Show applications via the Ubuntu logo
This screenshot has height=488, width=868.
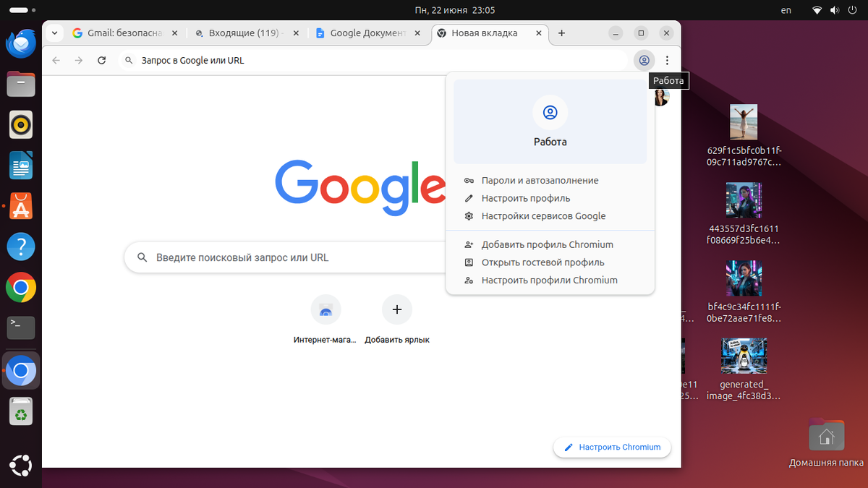click(21, 466)
